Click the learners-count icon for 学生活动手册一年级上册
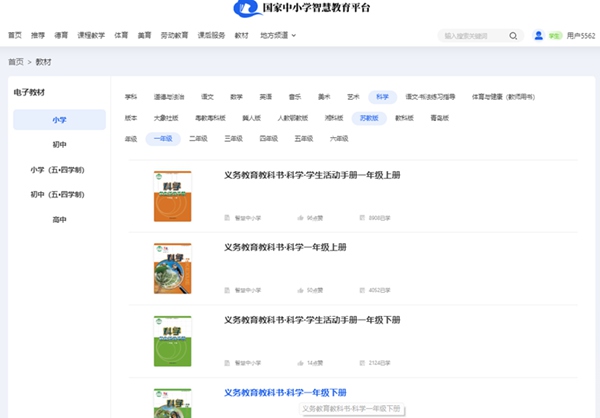The image size is (600, 418). [x=362, y=218]
